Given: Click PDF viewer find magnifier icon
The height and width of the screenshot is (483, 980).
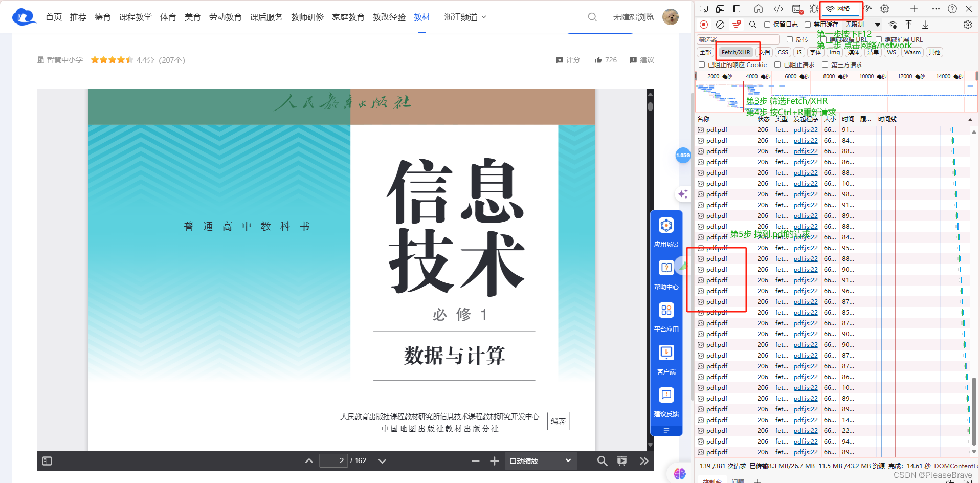Looking at the screenshot, I should [x=603, y=461].
